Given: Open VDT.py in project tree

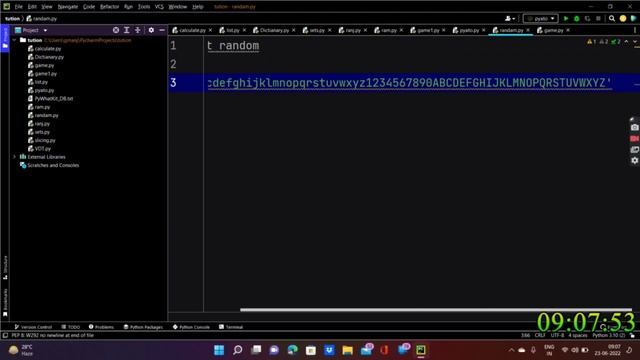Looking at the screenshot, I should click(39, 149).
